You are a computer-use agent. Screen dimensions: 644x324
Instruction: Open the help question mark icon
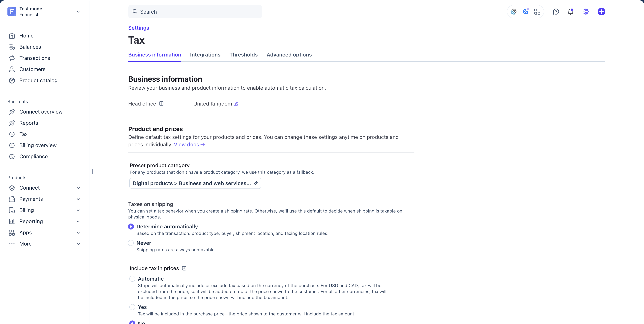(x=556, y=12)
